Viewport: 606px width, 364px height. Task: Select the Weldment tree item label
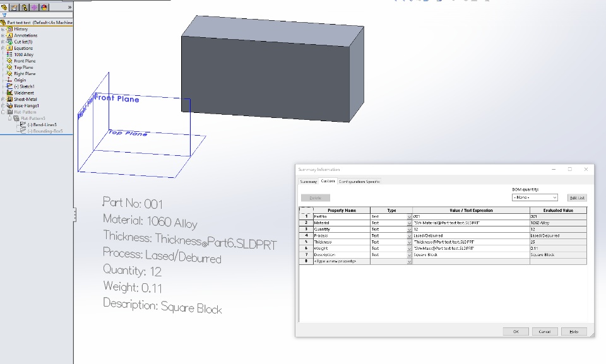coord(24,93)
